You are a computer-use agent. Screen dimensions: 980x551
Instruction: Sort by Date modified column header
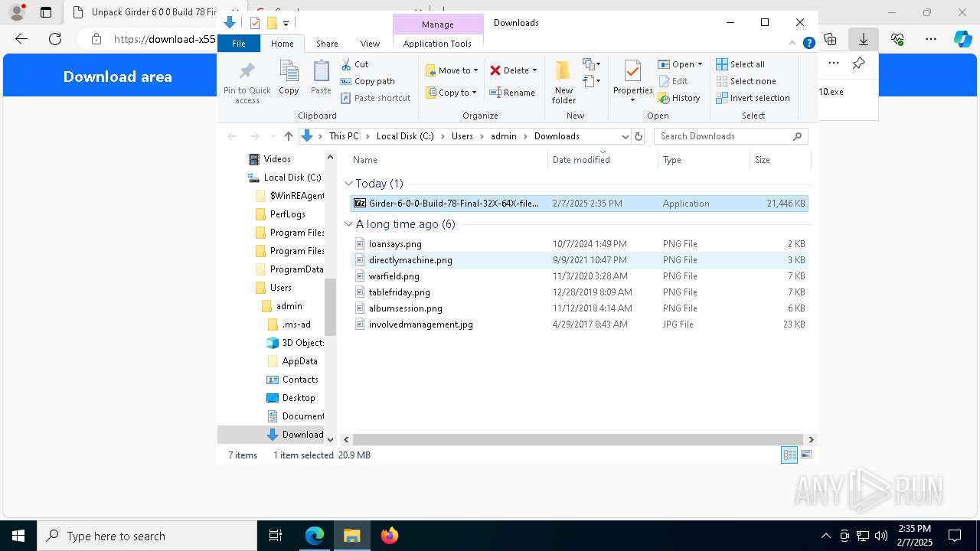603,160
